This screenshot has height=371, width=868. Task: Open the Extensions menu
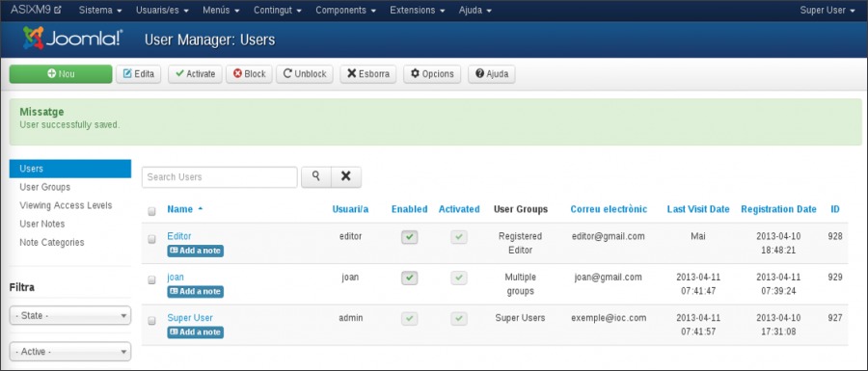pos(418,10)
